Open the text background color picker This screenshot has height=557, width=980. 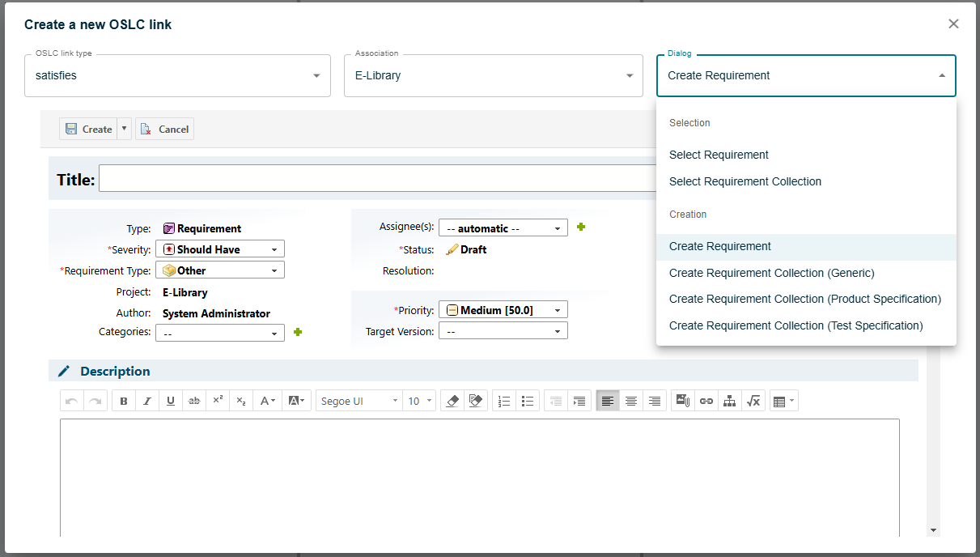[296, 401]
